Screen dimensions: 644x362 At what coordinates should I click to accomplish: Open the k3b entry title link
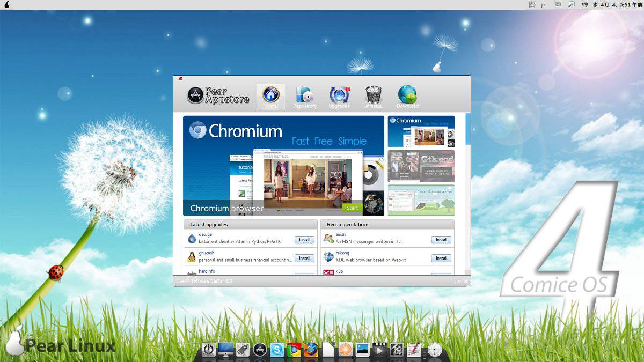tap(339, 271)
